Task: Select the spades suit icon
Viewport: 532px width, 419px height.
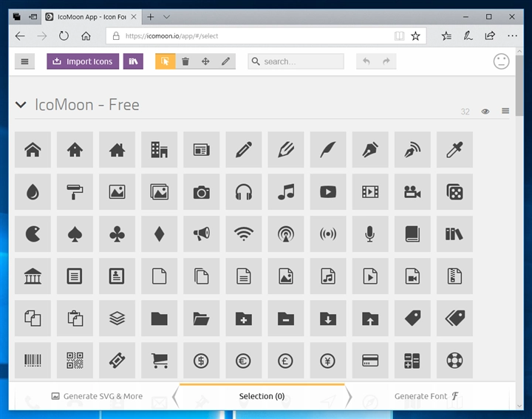Action: tap(75, 234)
